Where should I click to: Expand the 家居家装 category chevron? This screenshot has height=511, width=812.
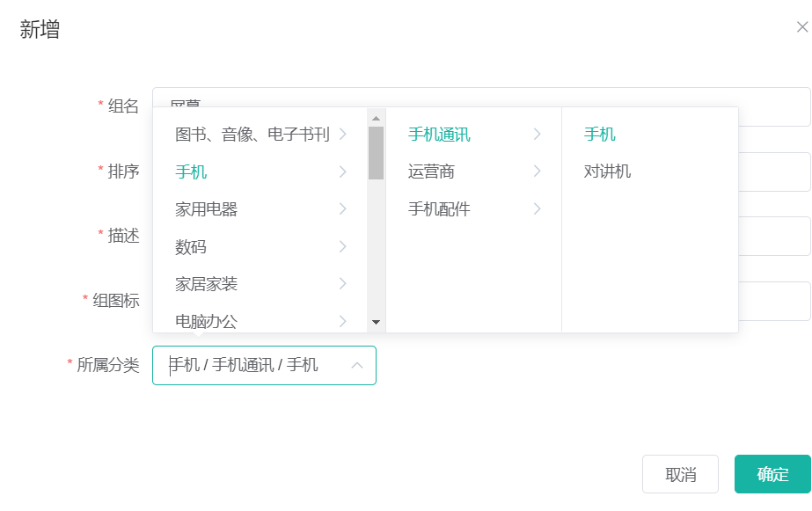pyautogui.click(x=342, y=284)
